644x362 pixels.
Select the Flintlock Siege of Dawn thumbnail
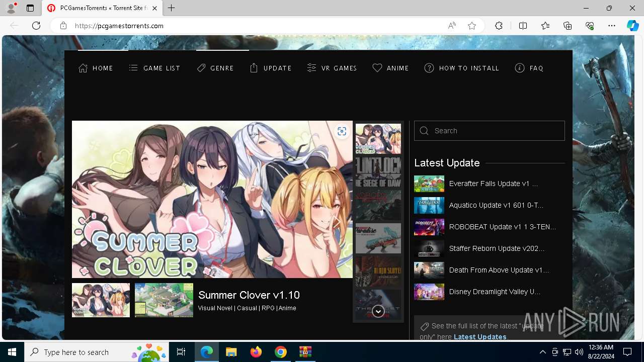[x=378, y=172]
